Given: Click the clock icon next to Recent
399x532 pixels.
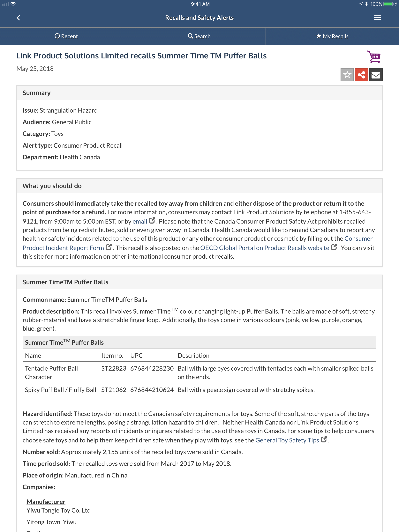Looking at the screenshot, I should tap(57, 36).
